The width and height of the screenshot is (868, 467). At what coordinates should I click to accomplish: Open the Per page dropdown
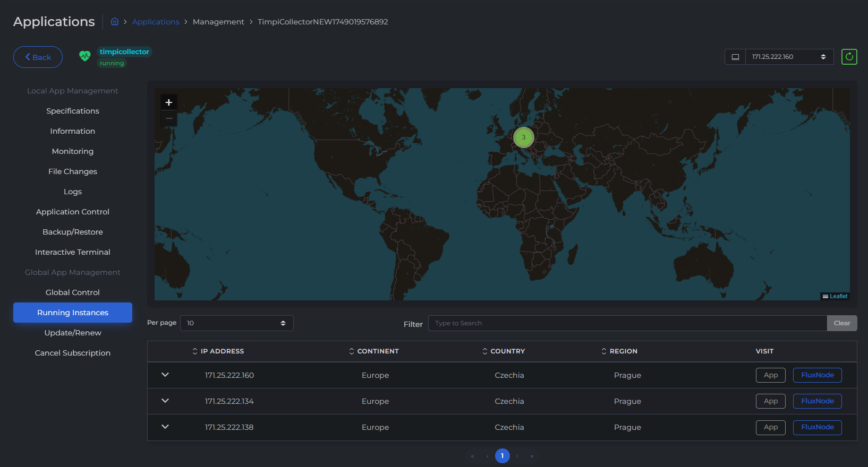[236, 323]
